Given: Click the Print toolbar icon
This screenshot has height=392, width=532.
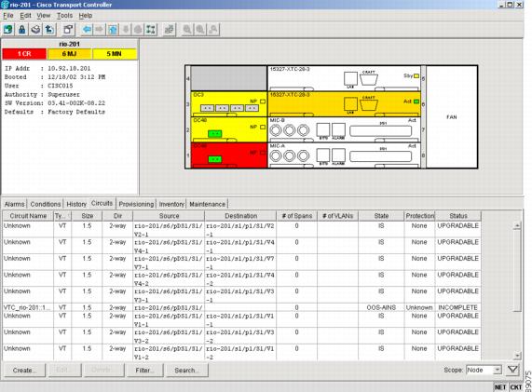Looking at the screenshot, I should point(35,30).
